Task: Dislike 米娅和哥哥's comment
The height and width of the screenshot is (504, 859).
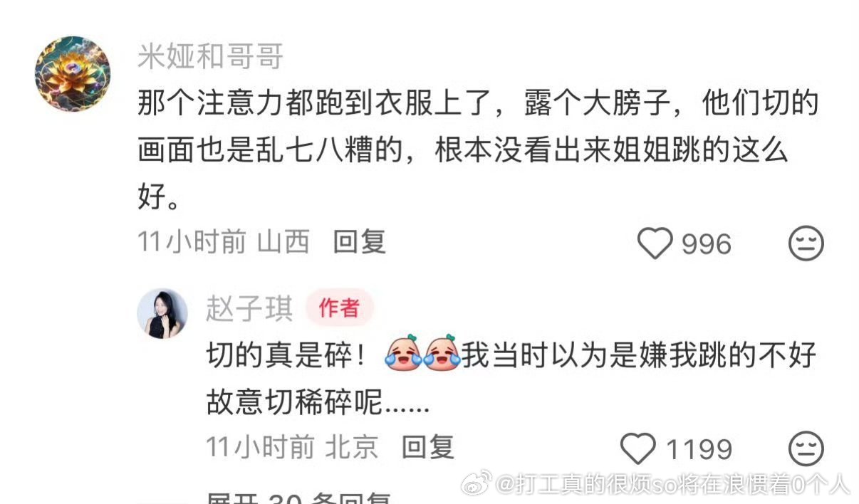Action: click(x=806, y=244)
